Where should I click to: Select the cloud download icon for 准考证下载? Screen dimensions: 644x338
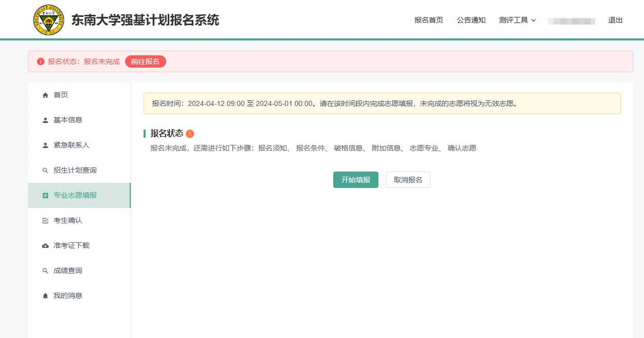(x=45, y=245)
